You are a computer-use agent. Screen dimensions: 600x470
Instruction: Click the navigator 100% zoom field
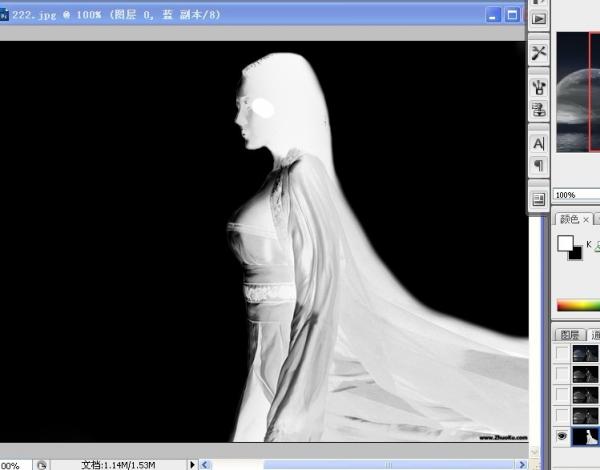tap(570, 195)
